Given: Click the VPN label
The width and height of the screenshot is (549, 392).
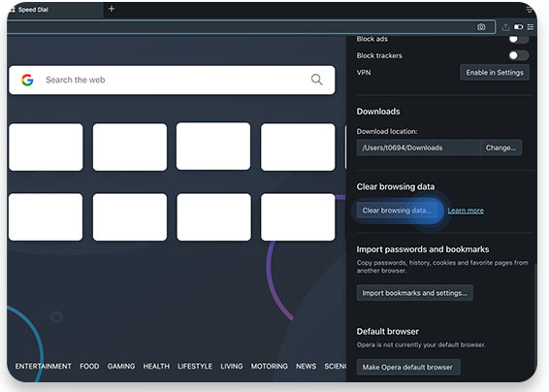Looking at the screenshot, I should click(x=364, y=73).
